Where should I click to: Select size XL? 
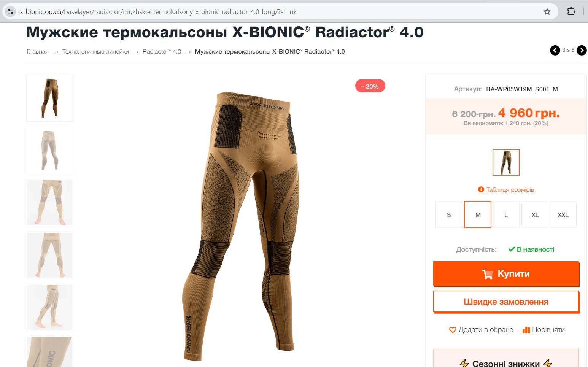tap(535, 215)
